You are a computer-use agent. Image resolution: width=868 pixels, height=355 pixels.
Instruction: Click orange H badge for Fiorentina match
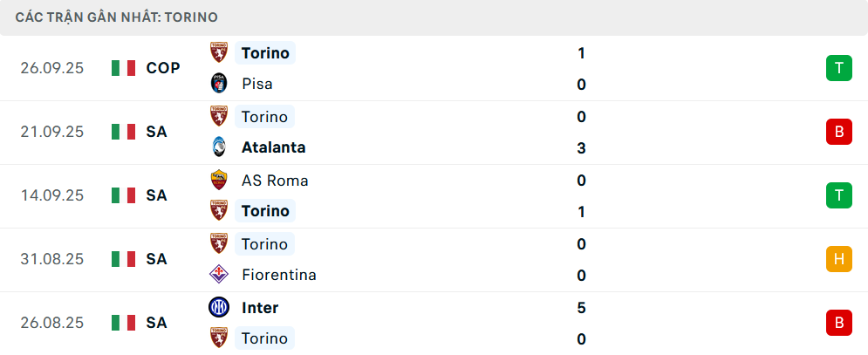839,259
